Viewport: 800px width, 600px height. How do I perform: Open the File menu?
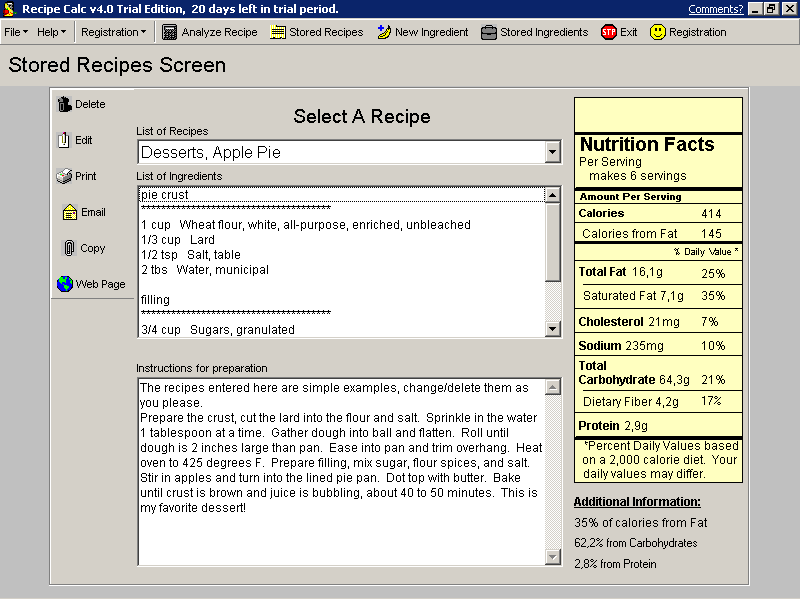tap(16, 32)
